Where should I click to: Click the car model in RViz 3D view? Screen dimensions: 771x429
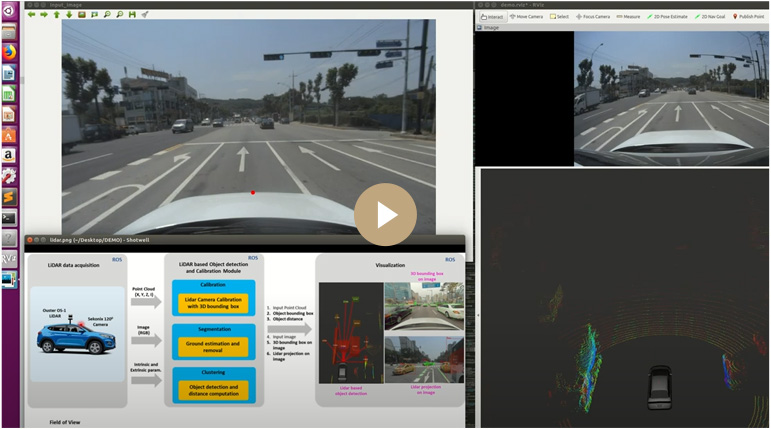point(659,388)
